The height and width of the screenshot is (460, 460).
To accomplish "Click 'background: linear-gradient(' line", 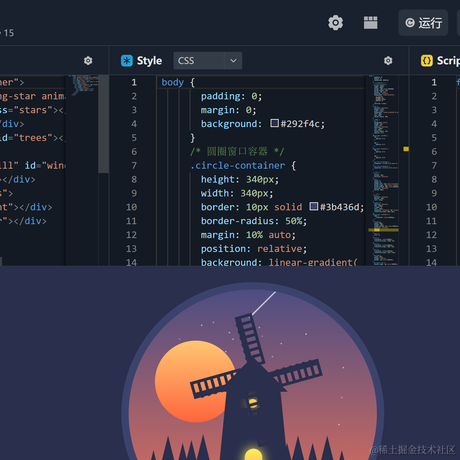I will [279, 262].
